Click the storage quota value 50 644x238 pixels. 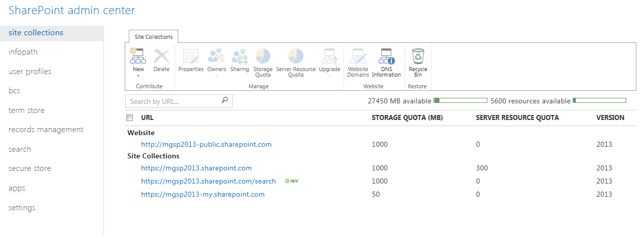pos(376,194)
